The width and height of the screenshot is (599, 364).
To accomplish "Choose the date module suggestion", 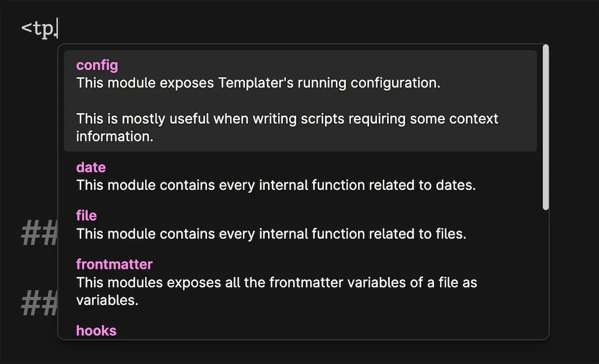I will 91,168.
